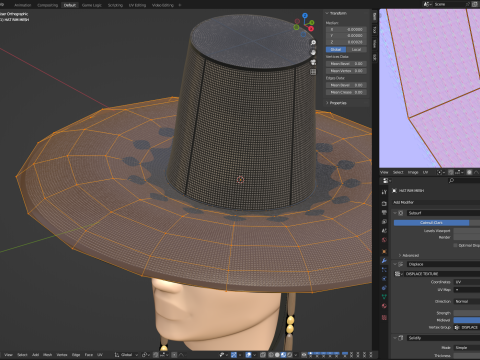Click the Subsurf modifier type icon
The height and width of the screenshot is (360, 480).
(401, 213)
